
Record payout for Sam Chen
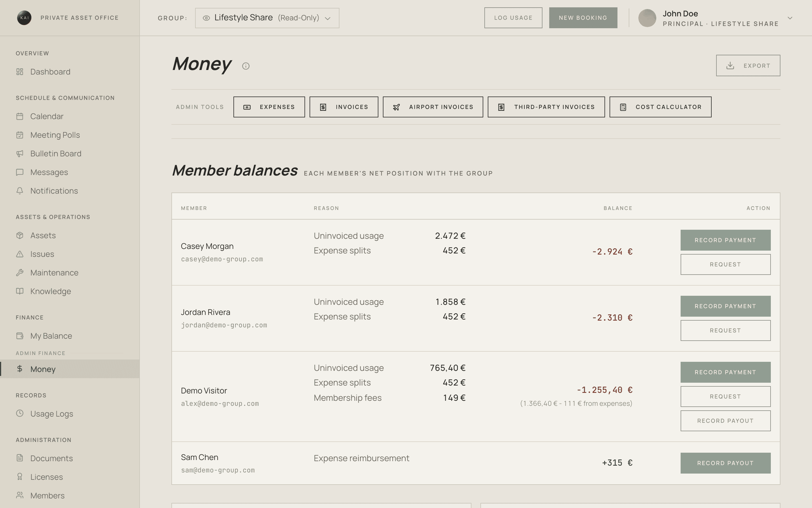pyautogui.click(x=725, y=463)
